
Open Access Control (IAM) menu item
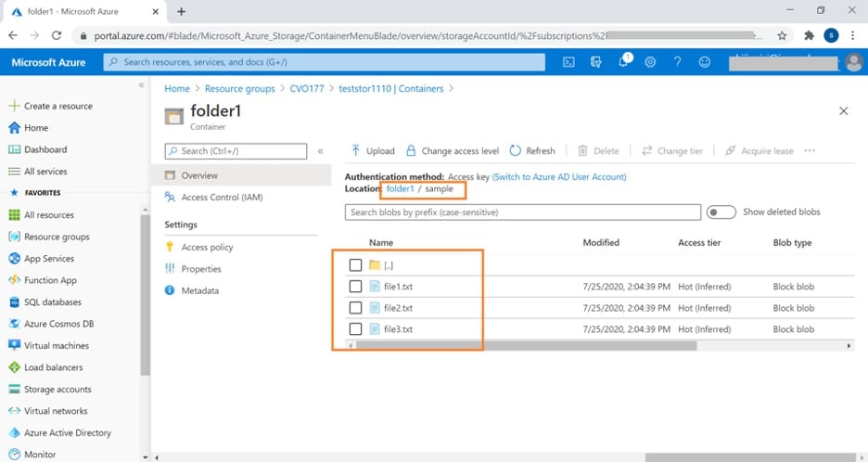(223, 197)
